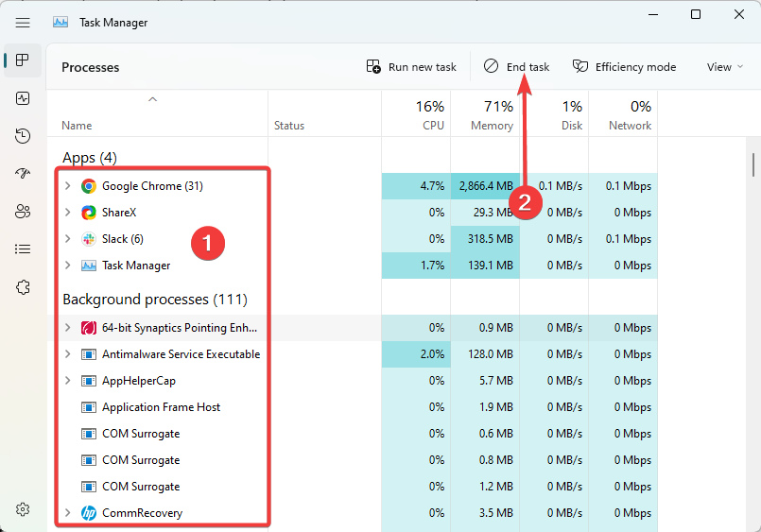Click the End task circle icon
Image resolution: width=761 pixels, height=532 pixels.
[491, 66]
